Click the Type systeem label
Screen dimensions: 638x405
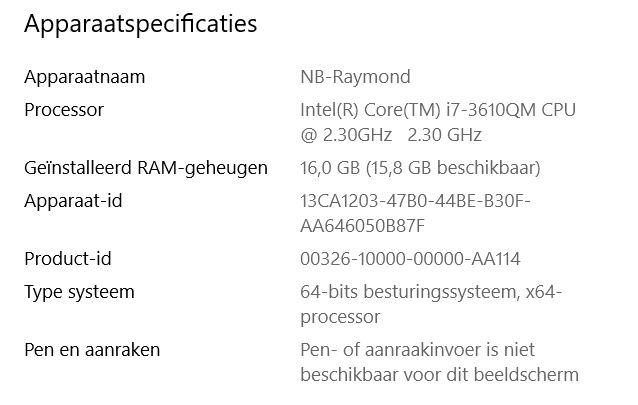(79, 292)
